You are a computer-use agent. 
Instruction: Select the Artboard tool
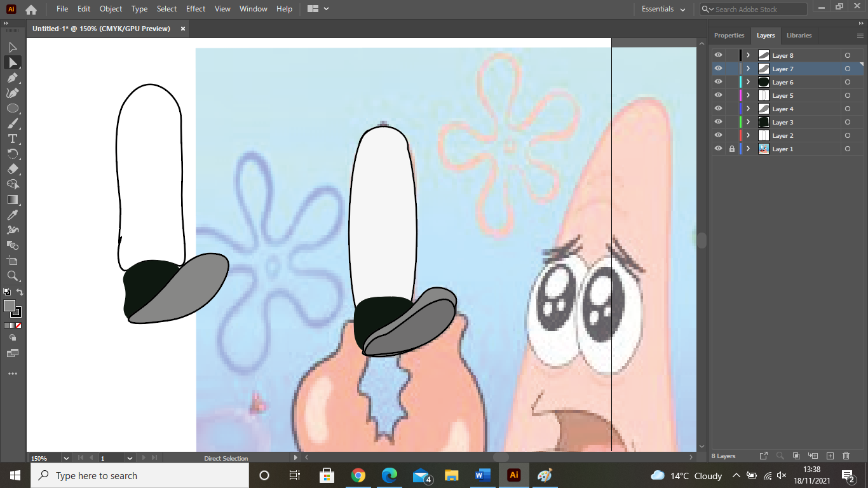click(x=13, y=261)
